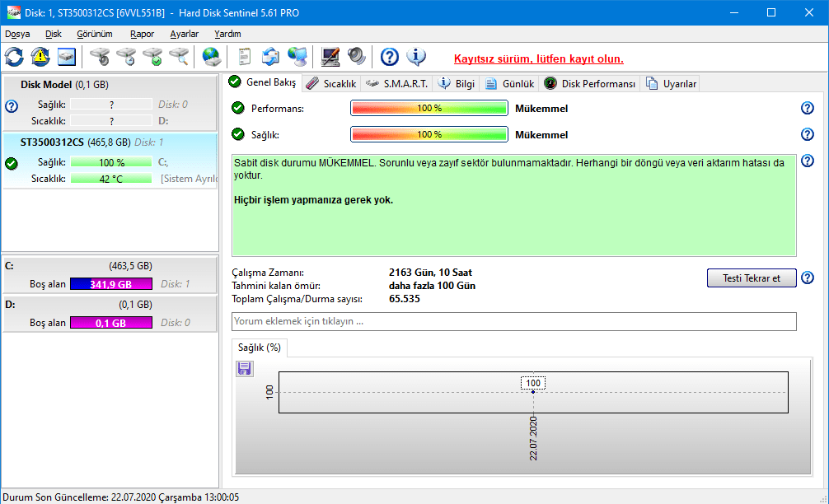Click the computer with screwdriver configuration icon
This screenshot has height=504, width=829.
point(330,57)
